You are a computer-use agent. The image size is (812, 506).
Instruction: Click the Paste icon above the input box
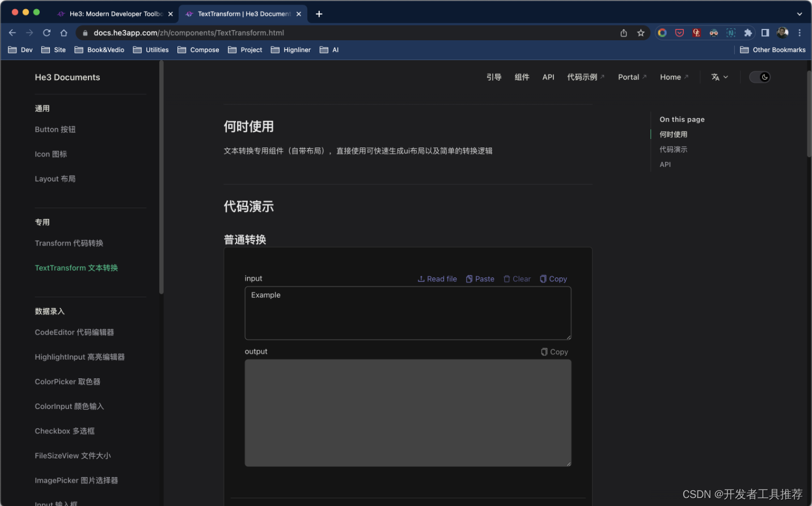point(480,279)
